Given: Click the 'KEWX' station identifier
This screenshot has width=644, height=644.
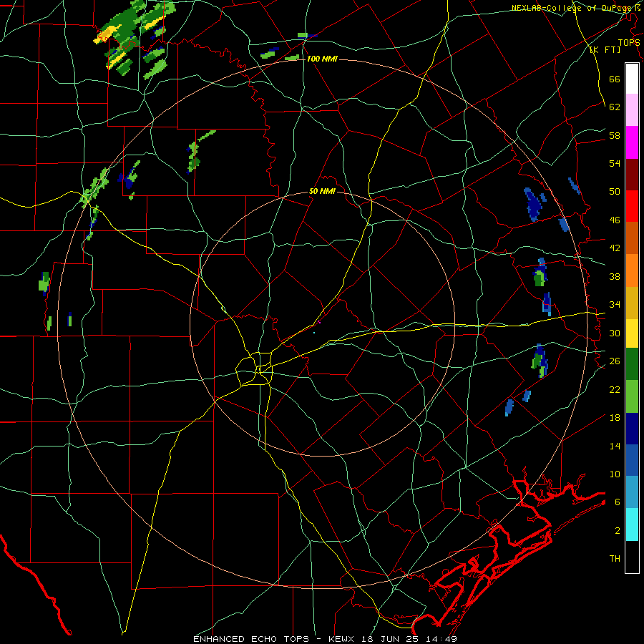Looking at the screenshot, I should (341, 639).
